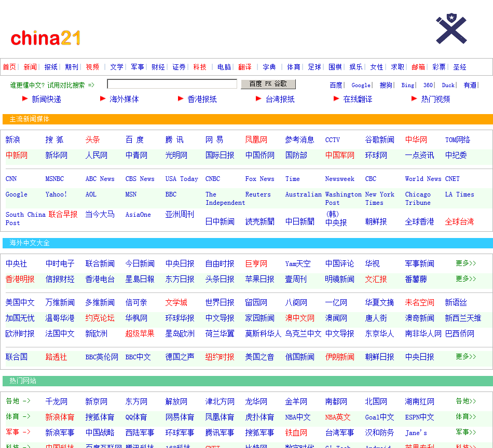Viewport: 493px width, 448px height.
Task: Expand 更多>> in the 香港明报 row
Action: click(x=466, y=279)
